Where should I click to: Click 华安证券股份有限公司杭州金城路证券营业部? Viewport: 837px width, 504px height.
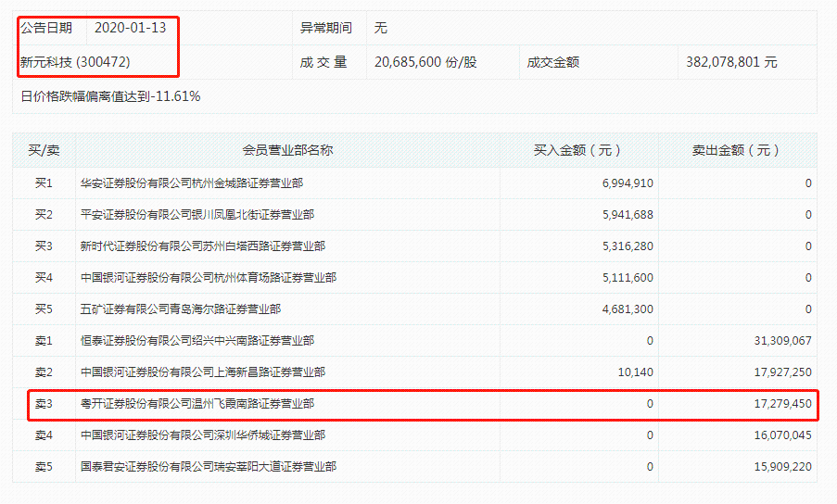[x=192, y=183]
